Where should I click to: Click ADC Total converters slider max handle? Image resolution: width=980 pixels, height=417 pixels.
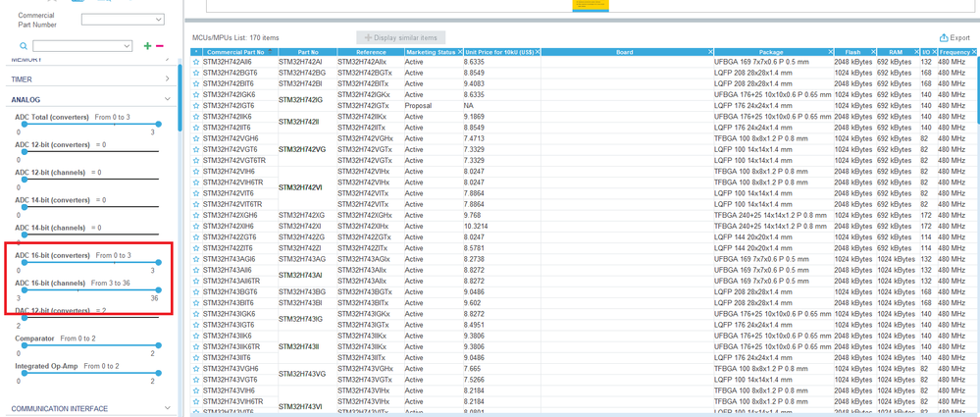click(x=158, y=125)
